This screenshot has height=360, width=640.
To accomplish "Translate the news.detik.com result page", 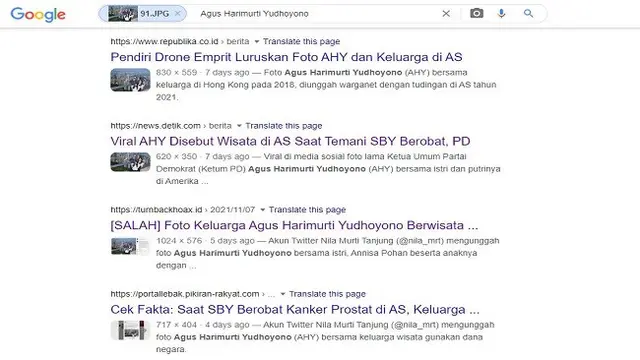I will tap(284, 126).
